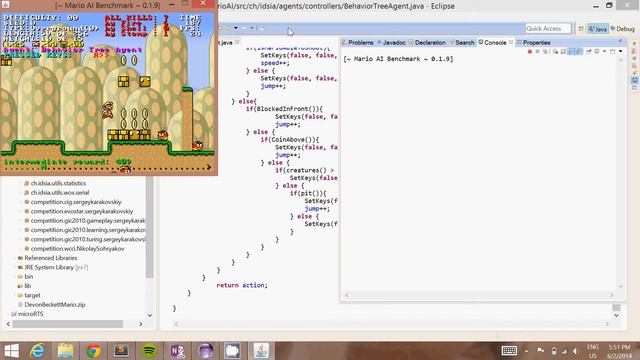
Task: Click the Remove Launch icon in the Console toolbar
Action: click(x=538, y=51)
